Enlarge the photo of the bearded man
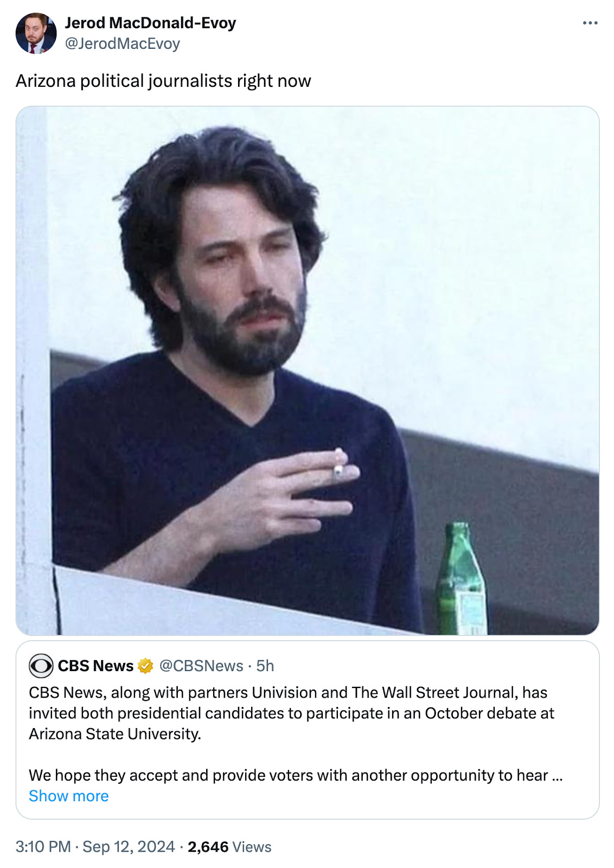 [308, 371]
